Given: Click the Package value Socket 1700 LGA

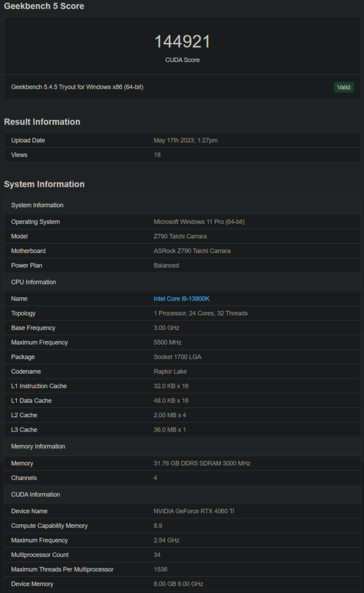Looking at the screenshot, I should pyautogui.click(x=177, y=357).
